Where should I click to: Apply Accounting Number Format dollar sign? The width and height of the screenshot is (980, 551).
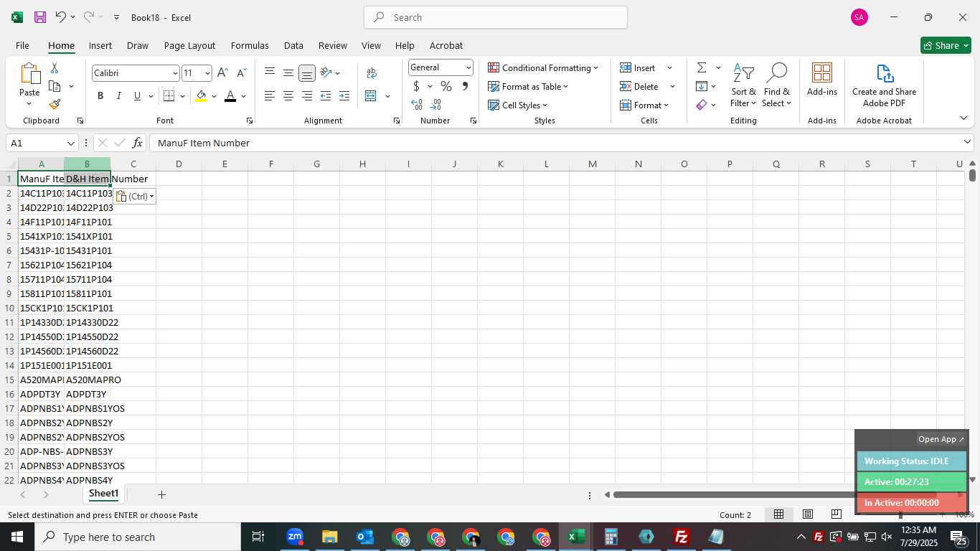click(416, 87)
